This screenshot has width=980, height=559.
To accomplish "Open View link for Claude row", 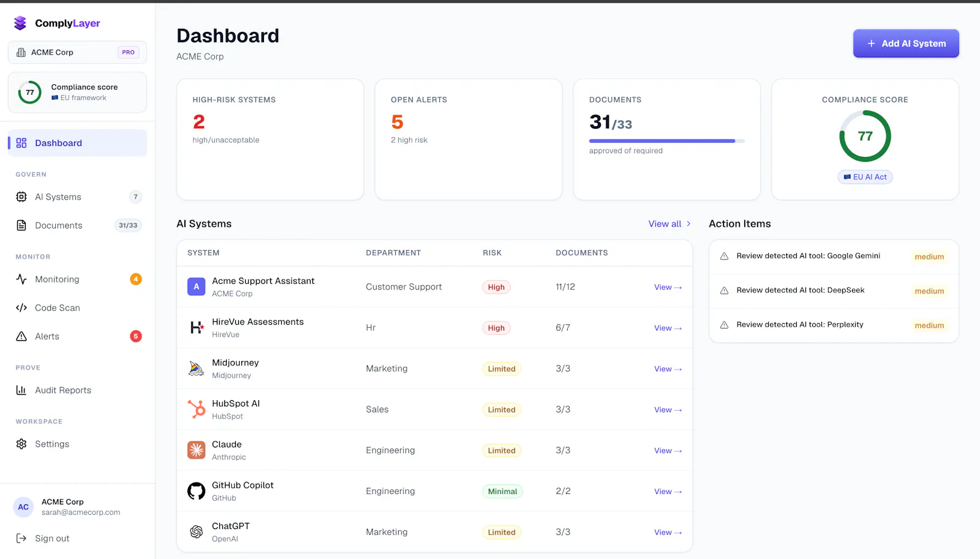I will [x=668, y=451].
